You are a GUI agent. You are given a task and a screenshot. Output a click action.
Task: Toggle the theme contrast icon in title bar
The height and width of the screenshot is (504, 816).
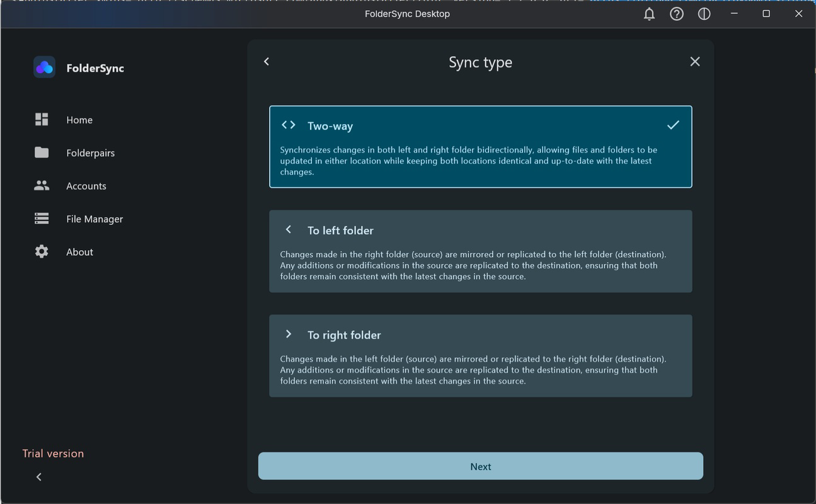[x=704, y=14]
